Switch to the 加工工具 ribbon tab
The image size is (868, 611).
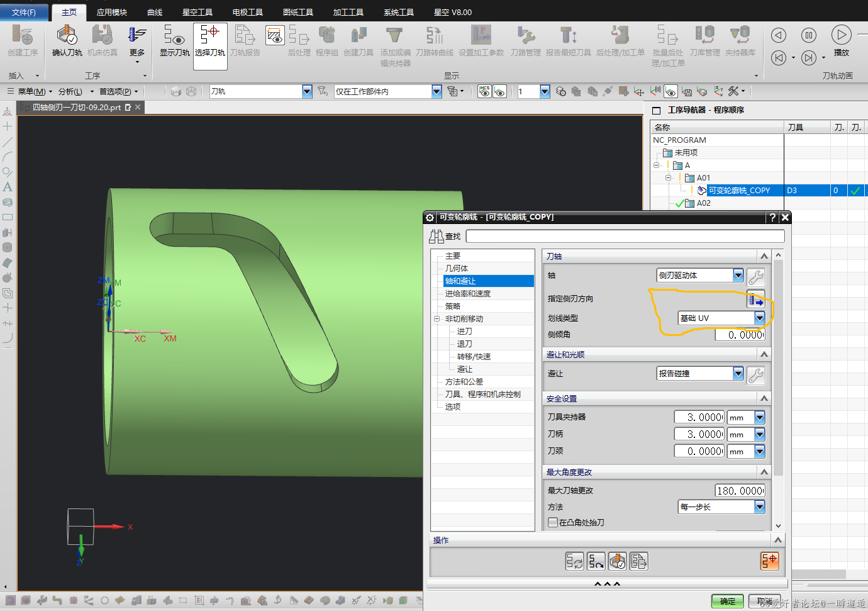tap(348, 12)
